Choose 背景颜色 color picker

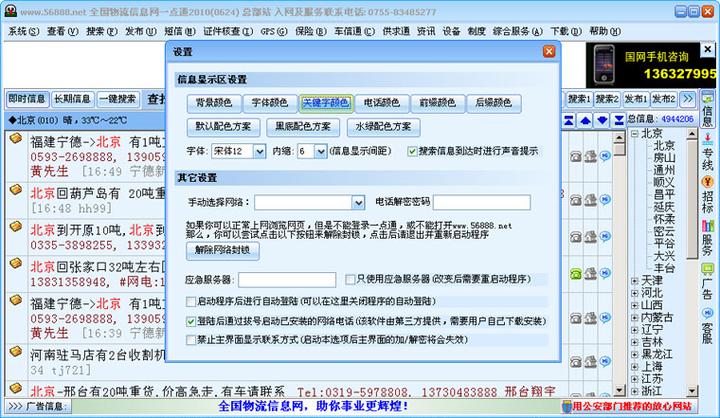(x=214, y=103)
